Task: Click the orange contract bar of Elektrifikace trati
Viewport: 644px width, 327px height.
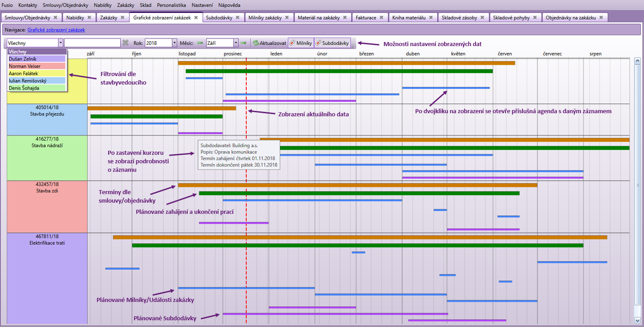Action: (360, 237)
